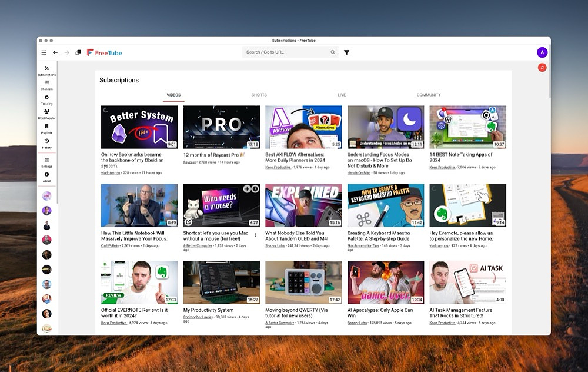Open the purple profile selector avatar
The image size is (588, 372).
[x=542, y=52]
